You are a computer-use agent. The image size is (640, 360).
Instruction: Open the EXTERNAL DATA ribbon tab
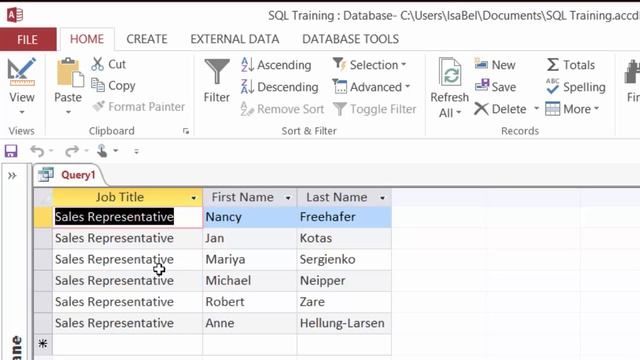click(235, 39)
